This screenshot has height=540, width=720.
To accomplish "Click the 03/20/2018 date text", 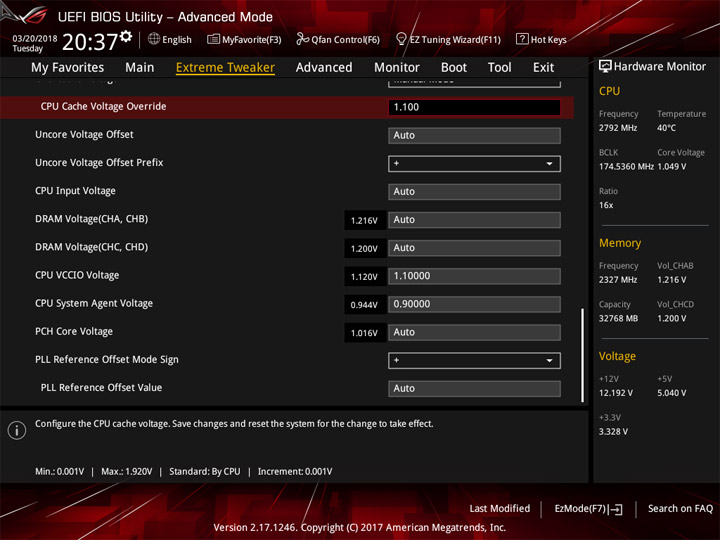I will [x=34, y=39].
